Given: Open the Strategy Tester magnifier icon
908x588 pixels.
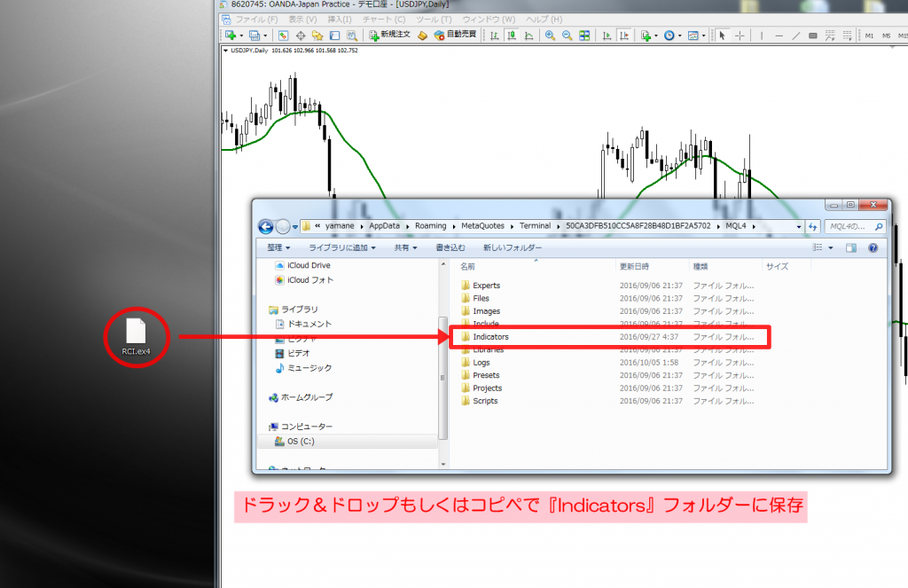Looking at the screenshot, I should [x=351, y=35].
